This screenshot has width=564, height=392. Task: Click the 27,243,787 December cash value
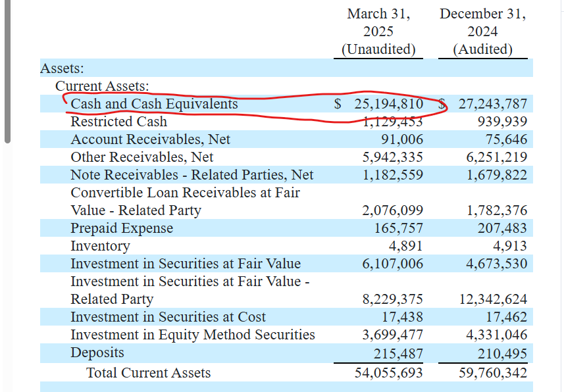point(493,104)
